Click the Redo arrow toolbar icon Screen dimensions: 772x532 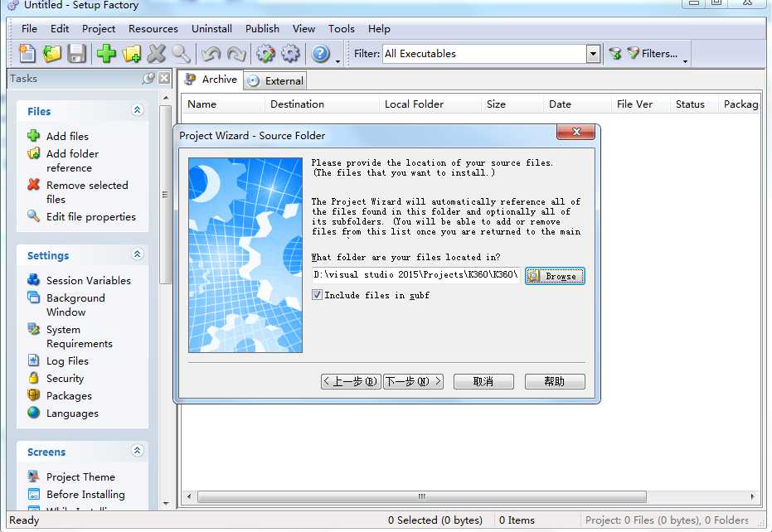click(236, 53)
